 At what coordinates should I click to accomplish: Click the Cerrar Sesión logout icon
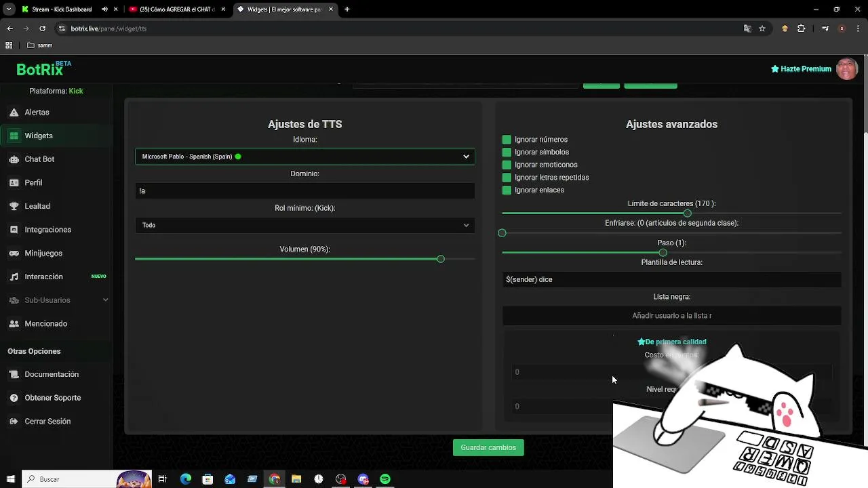coord(14,422)
